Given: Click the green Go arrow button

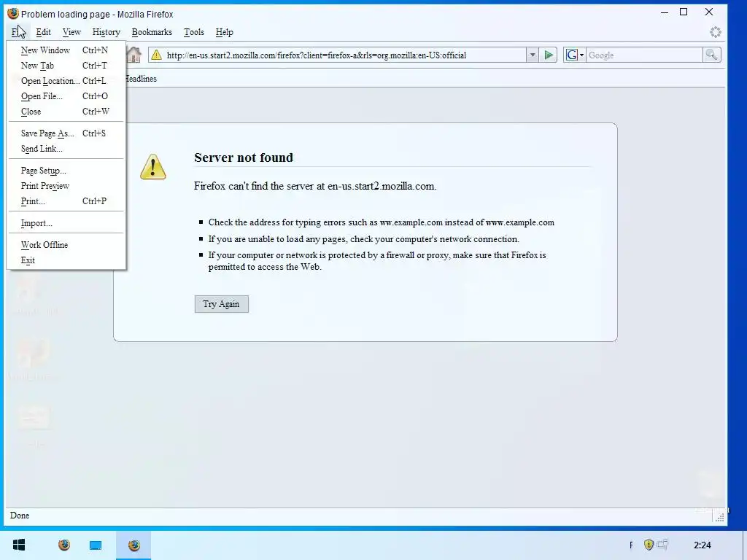Looking at the screenshot, I should tap(549, 55).
